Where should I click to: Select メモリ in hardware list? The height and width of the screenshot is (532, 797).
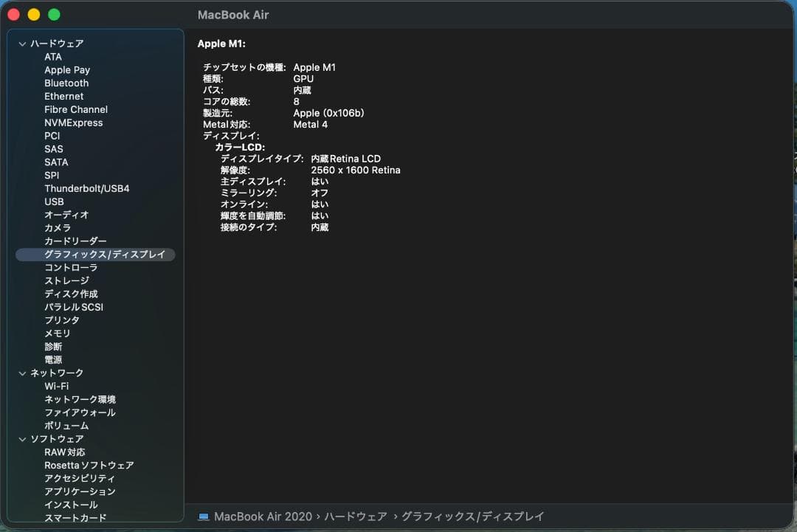[58, 334]
